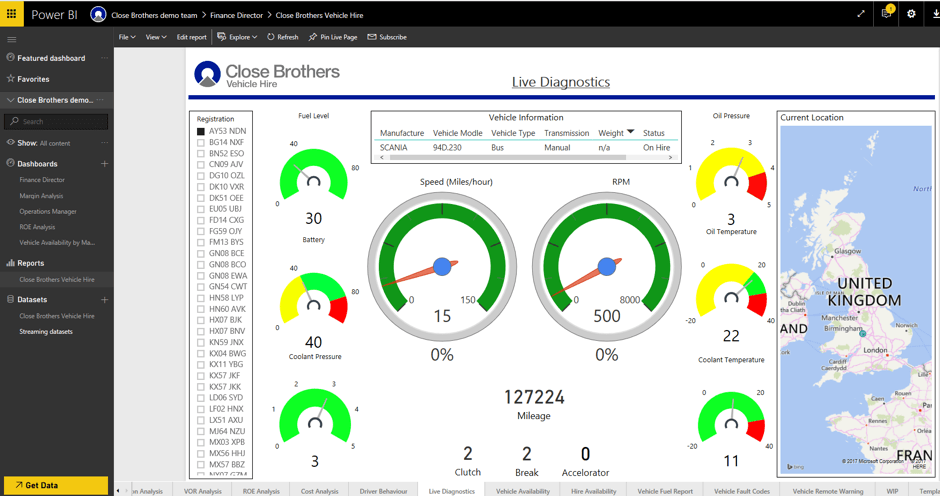The height and width of the screenshot is (496, 940).
Task: Open workspace ellipsis next to Close Brothers demo
Action: [x=100, y=100]
